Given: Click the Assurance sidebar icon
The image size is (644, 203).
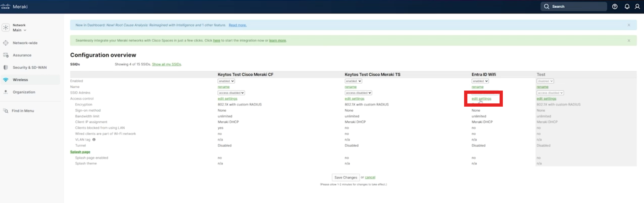Looking at the screenshot, I should (x=5, y=55).
